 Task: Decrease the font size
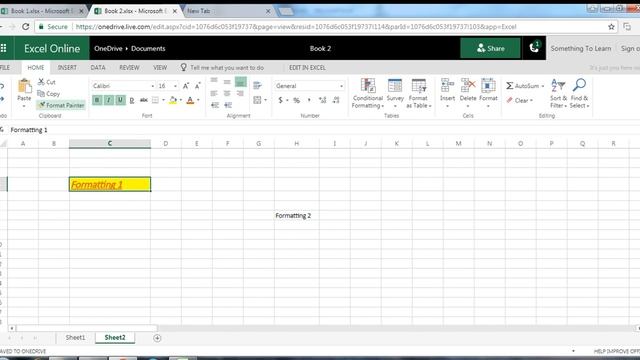click(x=198, y=86)
